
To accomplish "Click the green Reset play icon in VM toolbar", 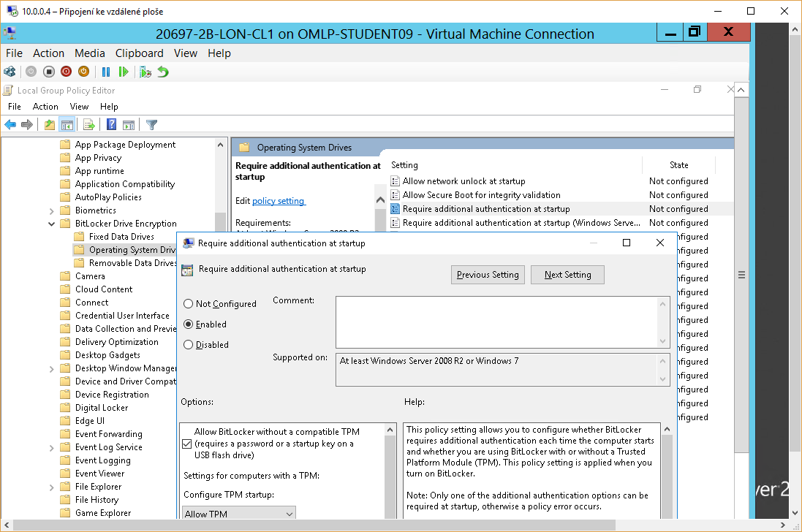I will (124, 72).
